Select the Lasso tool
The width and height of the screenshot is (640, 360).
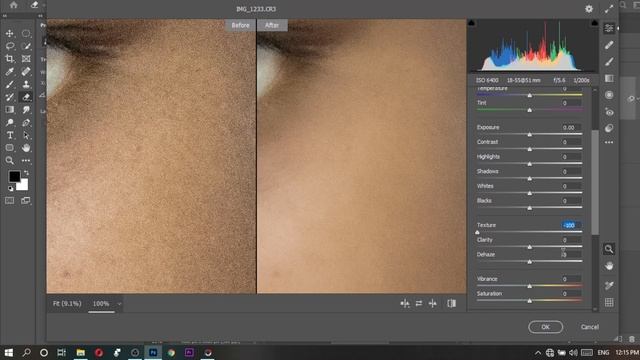coord(10,46)
